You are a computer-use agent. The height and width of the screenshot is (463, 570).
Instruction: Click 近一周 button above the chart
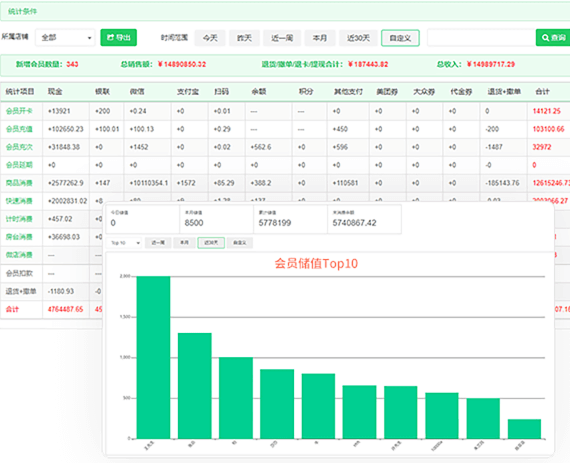(x=158, y=242)
